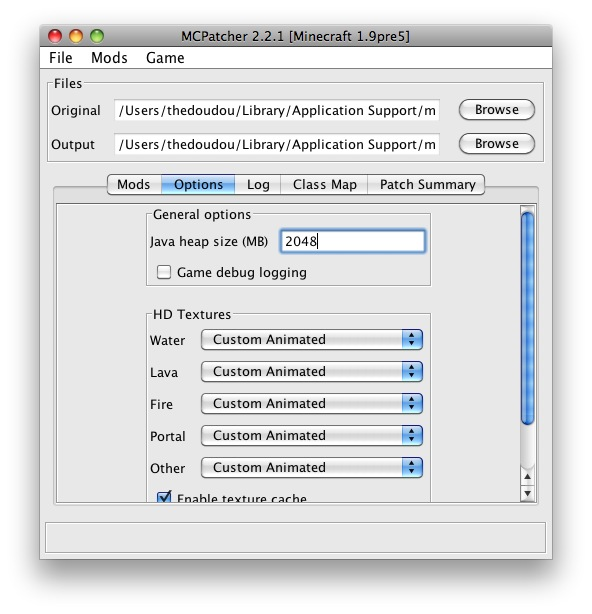Open the Other texture dropdown

click(x=312, y=468)
